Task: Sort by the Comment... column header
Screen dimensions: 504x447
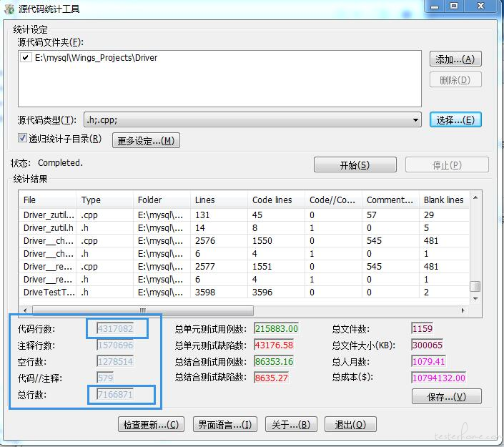Action: 391,200
